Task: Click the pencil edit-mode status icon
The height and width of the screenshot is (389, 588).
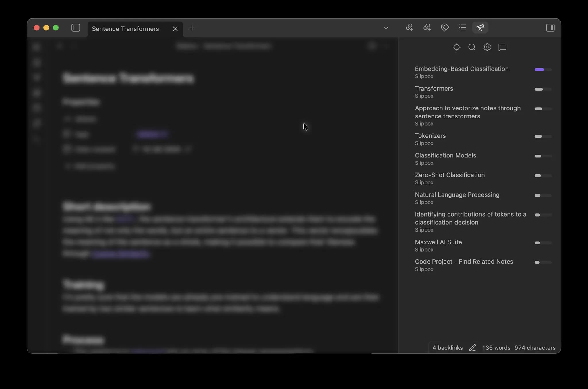Action: tap(472, 348)
